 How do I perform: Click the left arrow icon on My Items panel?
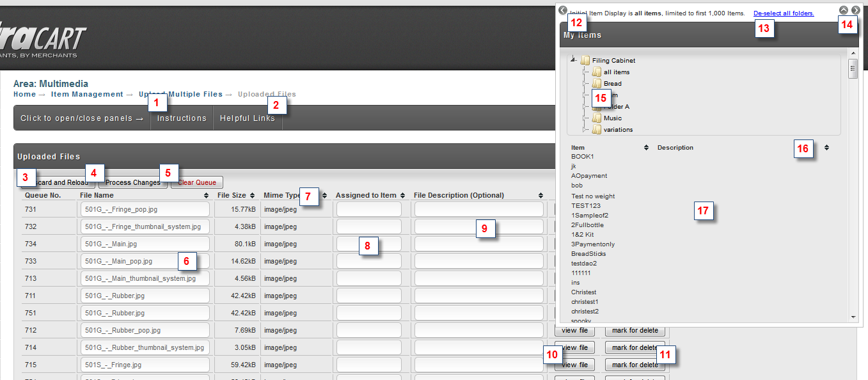(562, 10)
